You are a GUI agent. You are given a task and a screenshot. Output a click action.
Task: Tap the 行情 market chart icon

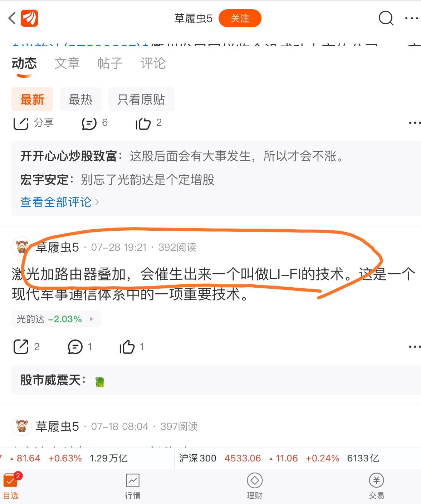[x=133, y=486]
